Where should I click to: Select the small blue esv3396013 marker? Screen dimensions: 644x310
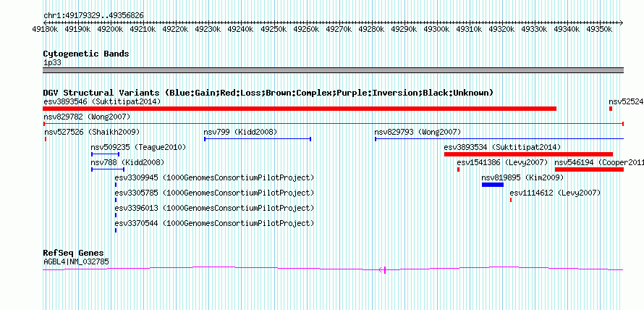click(x=116, y=215)
